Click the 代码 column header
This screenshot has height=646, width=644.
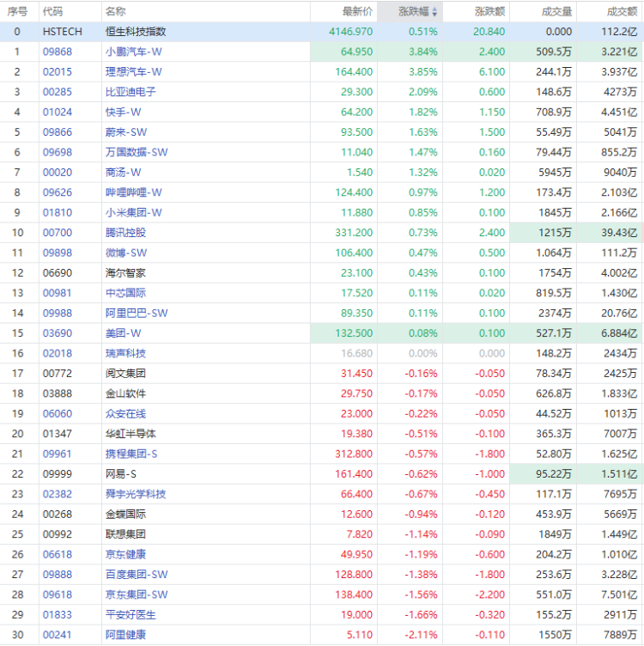53,12
